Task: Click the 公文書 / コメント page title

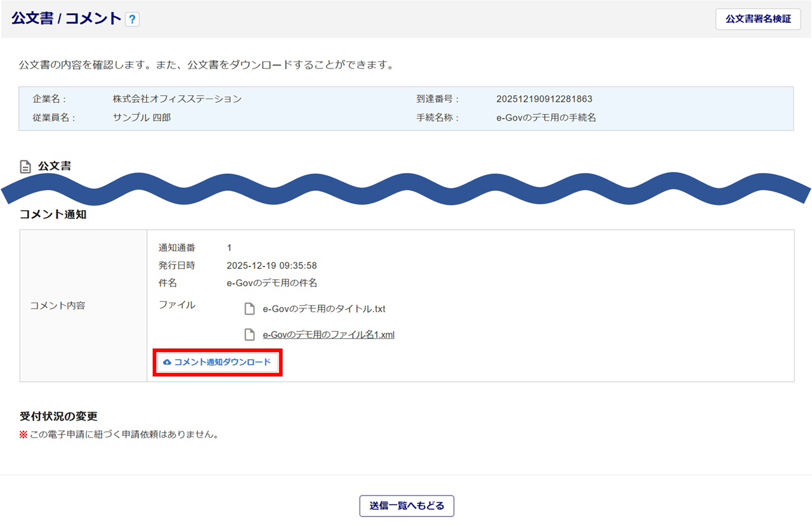Action: 66,18
